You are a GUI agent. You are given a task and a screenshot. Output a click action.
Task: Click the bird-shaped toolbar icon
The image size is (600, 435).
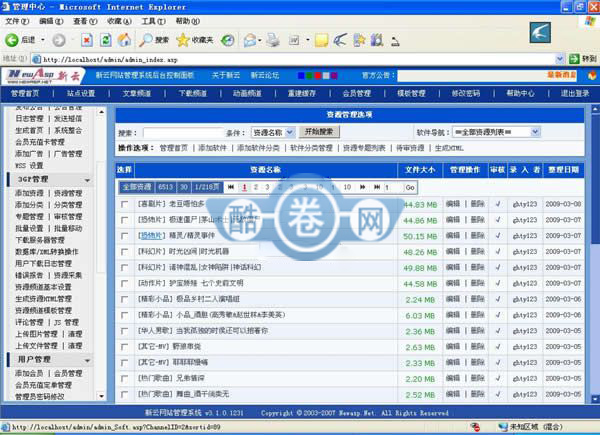coord(340,40)
